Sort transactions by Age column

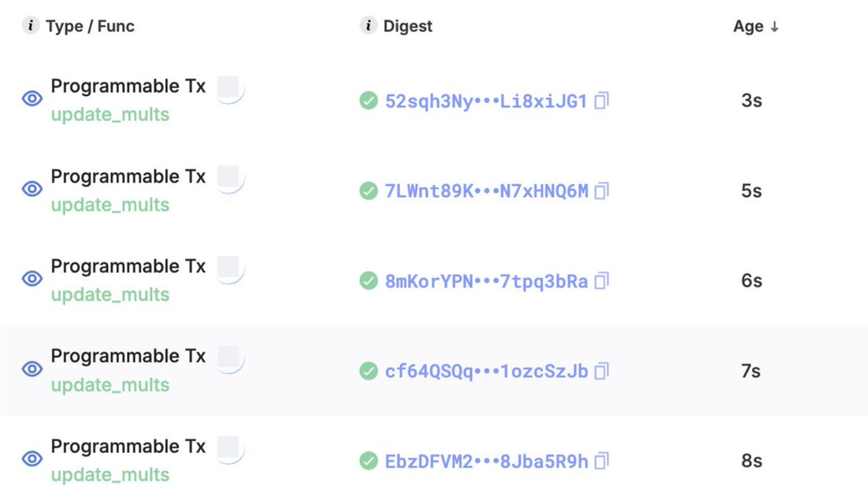pyautogui.click(x=748, y=26)
